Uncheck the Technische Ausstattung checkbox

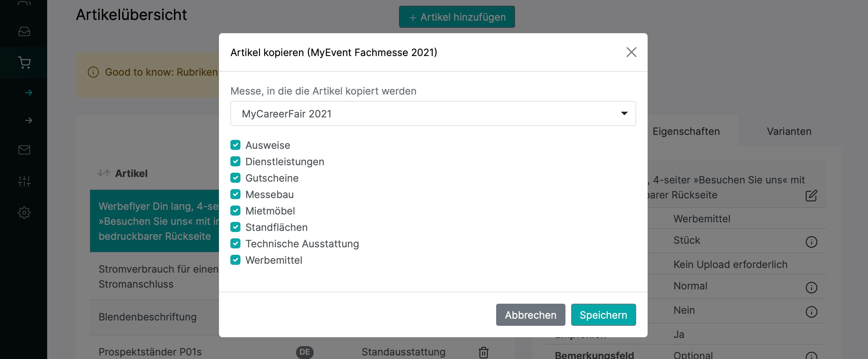pyautogui.click(x=235, y=243)
